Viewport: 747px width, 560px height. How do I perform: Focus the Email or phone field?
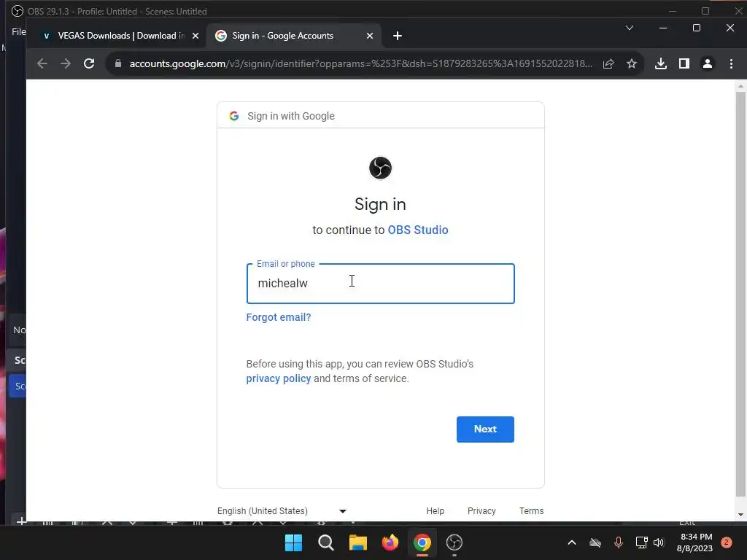(x=380, y=284)
